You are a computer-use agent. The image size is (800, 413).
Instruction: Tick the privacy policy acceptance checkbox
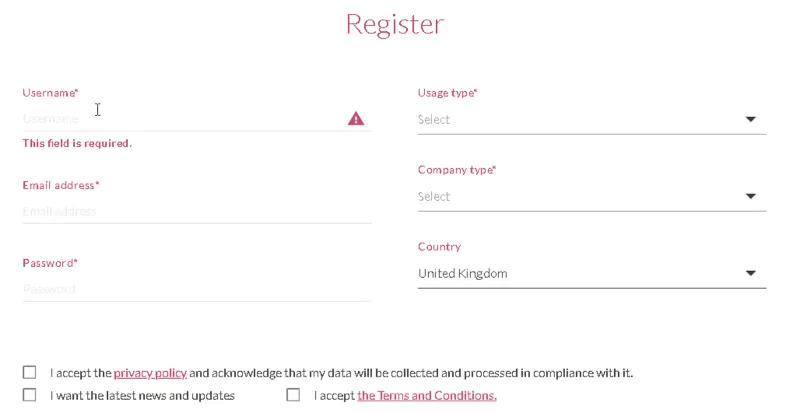tap(30, 372)
